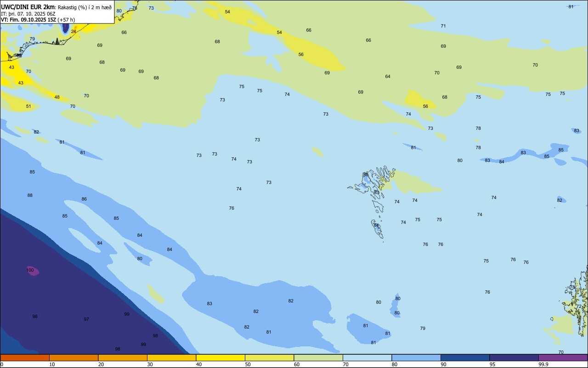Pick the 60–70 light green legend swatch
This screenshot has height=368, width=588.
(318, 357)
